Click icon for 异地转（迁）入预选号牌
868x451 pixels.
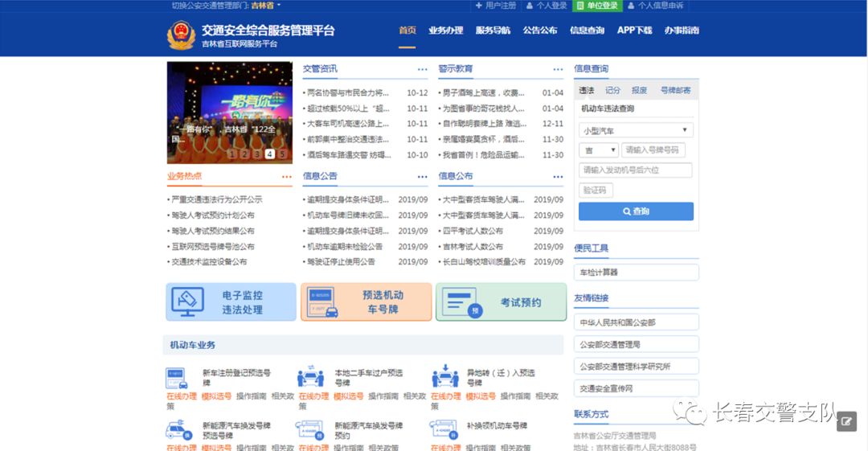coord(445,376)
